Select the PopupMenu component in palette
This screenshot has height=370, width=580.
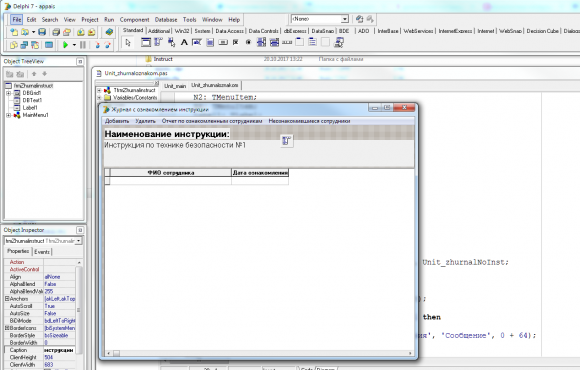[x=171, y=43]
